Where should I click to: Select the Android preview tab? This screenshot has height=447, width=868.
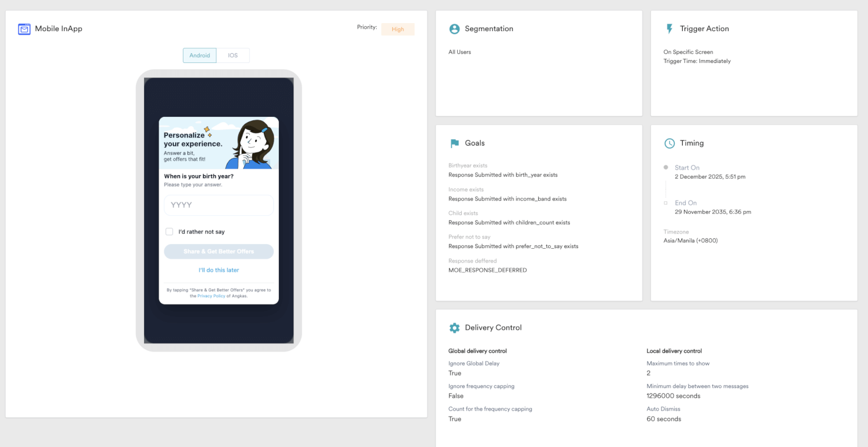coord(199,55)
